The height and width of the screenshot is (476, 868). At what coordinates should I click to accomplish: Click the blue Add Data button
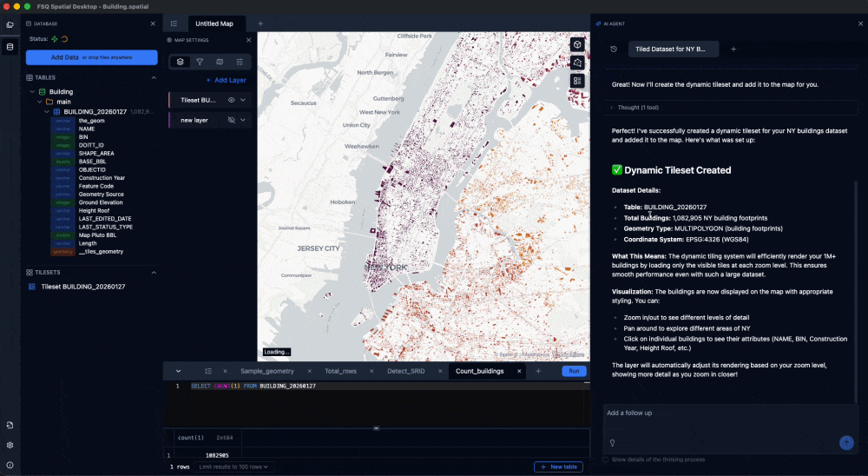[x=91, y=57]
